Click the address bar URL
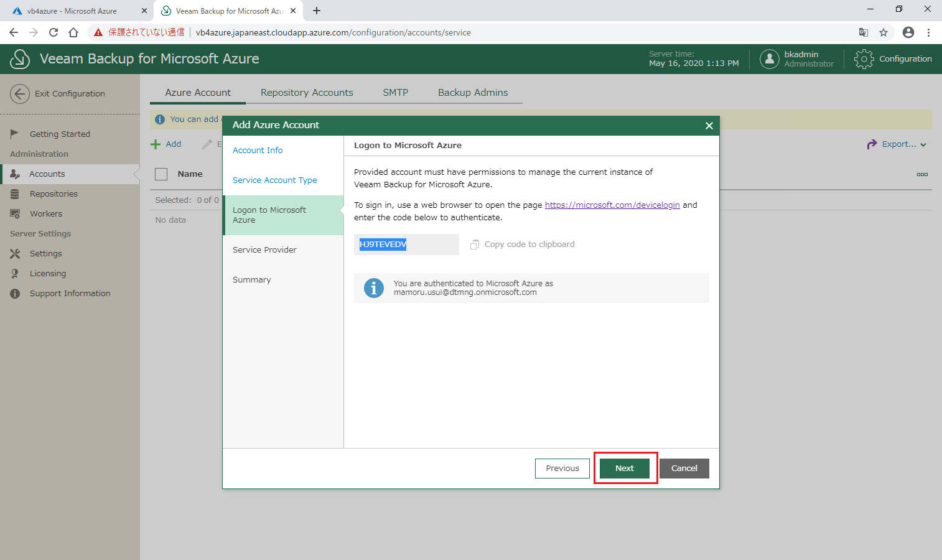This screenshot has width=942, height=560. pos(333,32)
